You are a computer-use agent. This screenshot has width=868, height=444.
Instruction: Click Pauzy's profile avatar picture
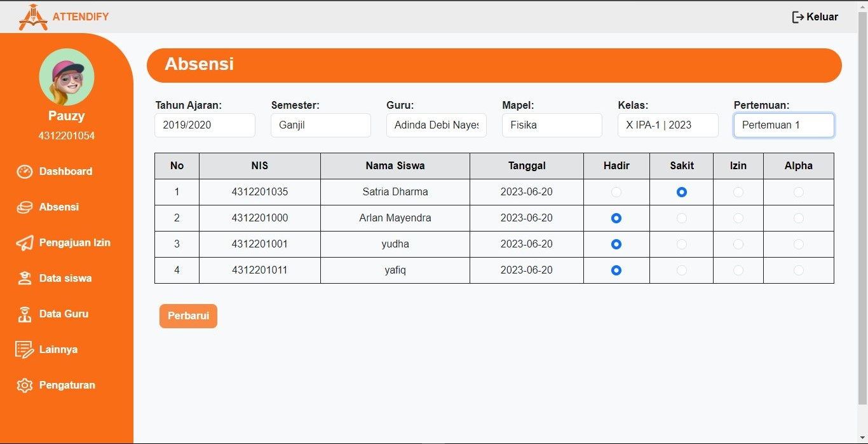[67, 77]
